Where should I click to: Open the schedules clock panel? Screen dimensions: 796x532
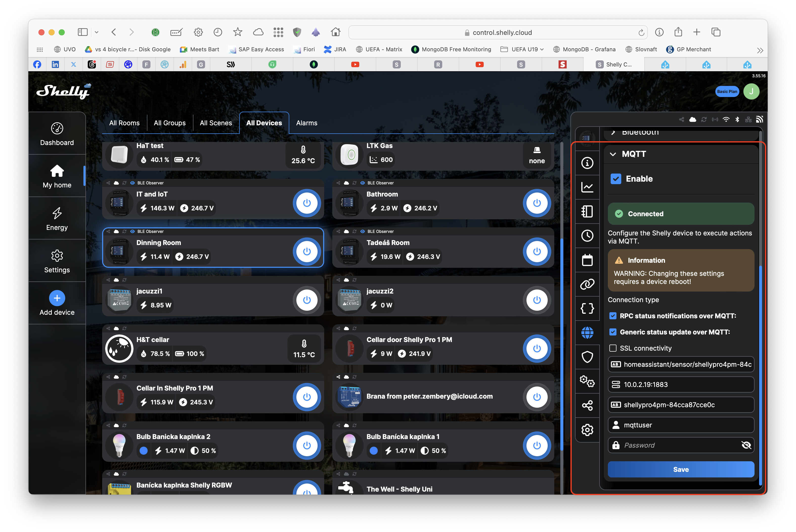click(587, 236)
